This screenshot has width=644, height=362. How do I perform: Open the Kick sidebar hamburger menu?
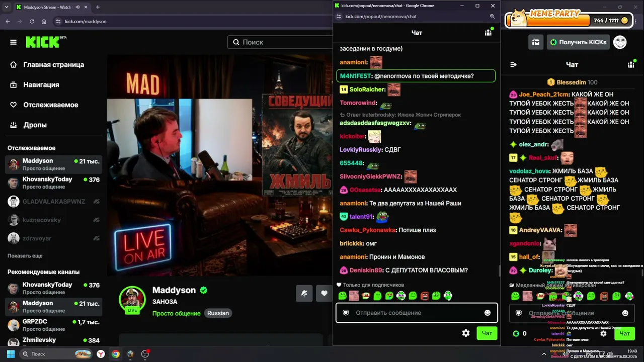14,42
